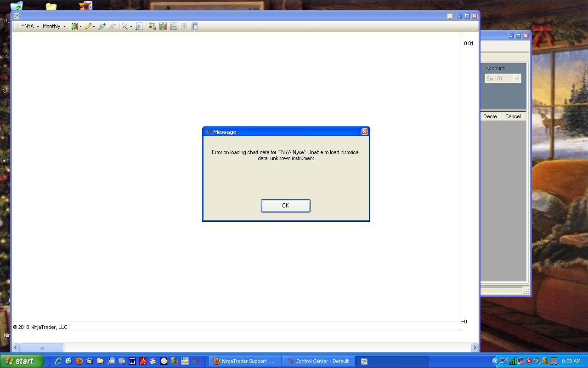
Task: Open the ^NYA instrument dropdown
Action: (30, 27)
